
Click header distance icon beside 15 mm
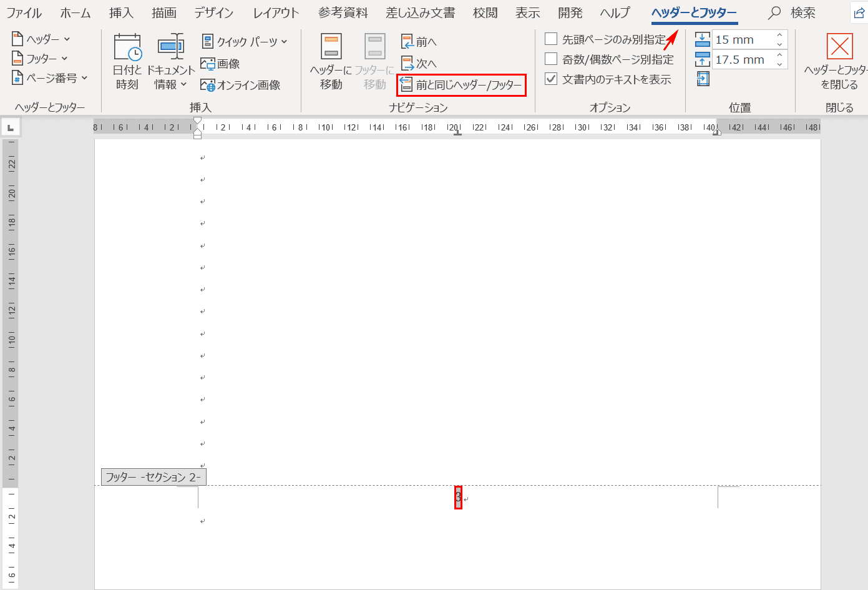point(703,39)
